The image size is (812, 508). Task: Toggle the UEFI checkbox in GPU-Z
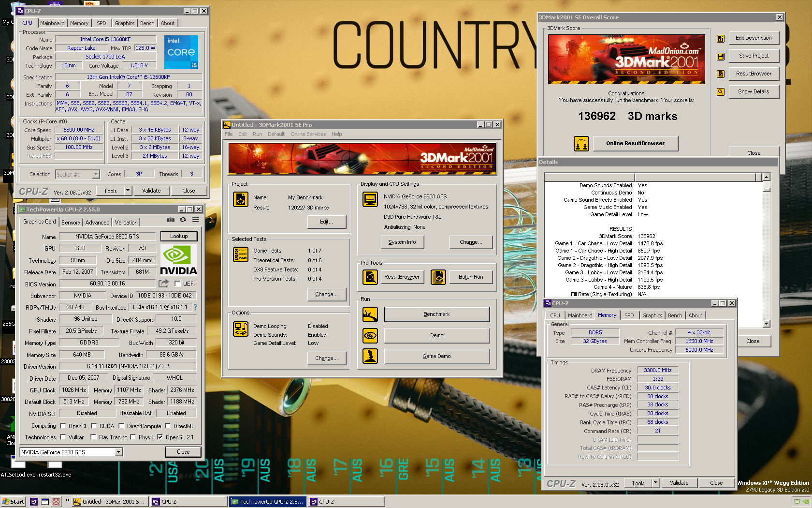177,284
